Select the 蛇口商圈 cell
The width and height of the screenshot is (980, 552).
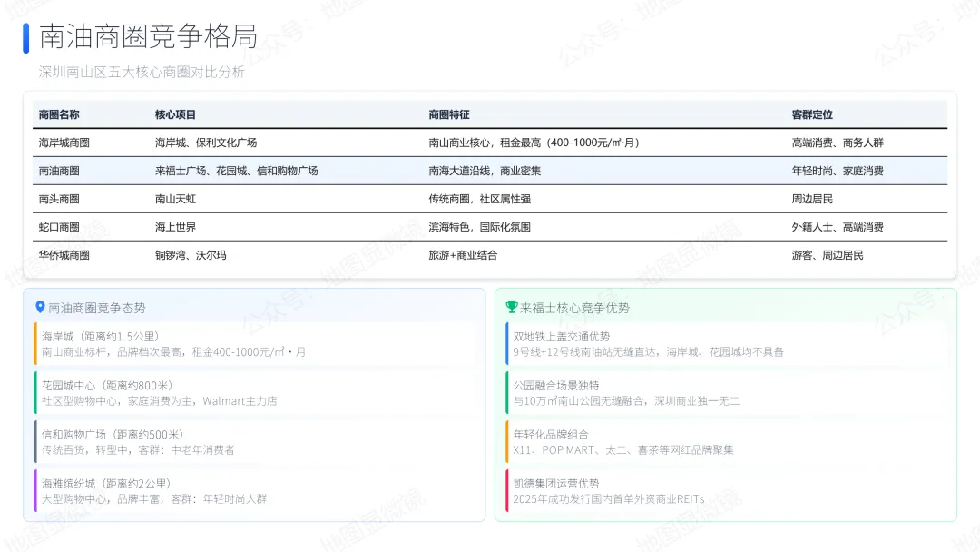(x=59, y=227)
